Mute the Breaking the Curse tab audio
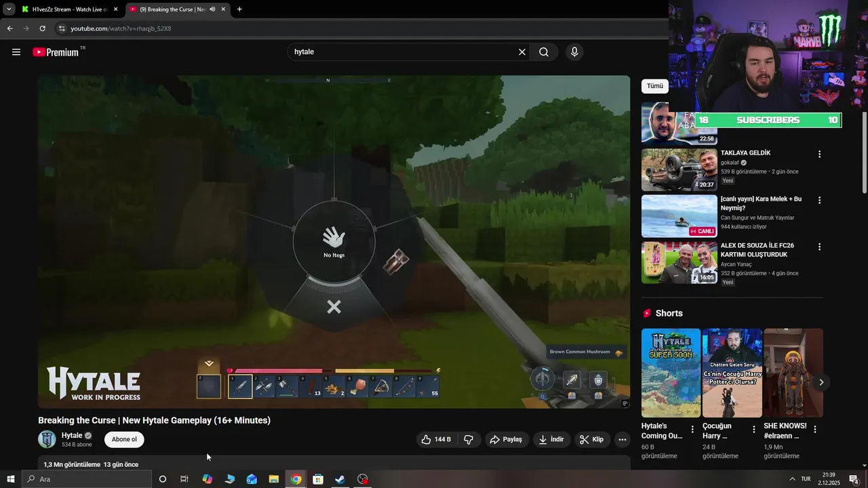 click(212, 9)
